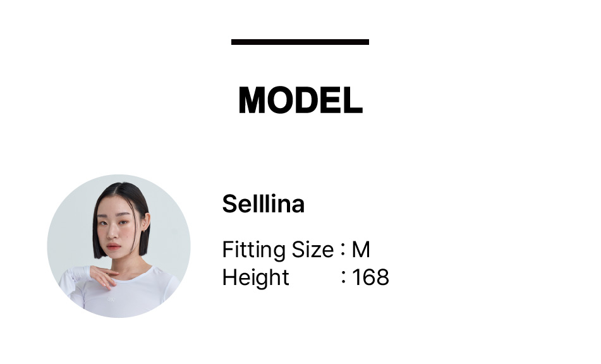
Task: Click the colon after Fitting Size
Action: coord(343,250)
